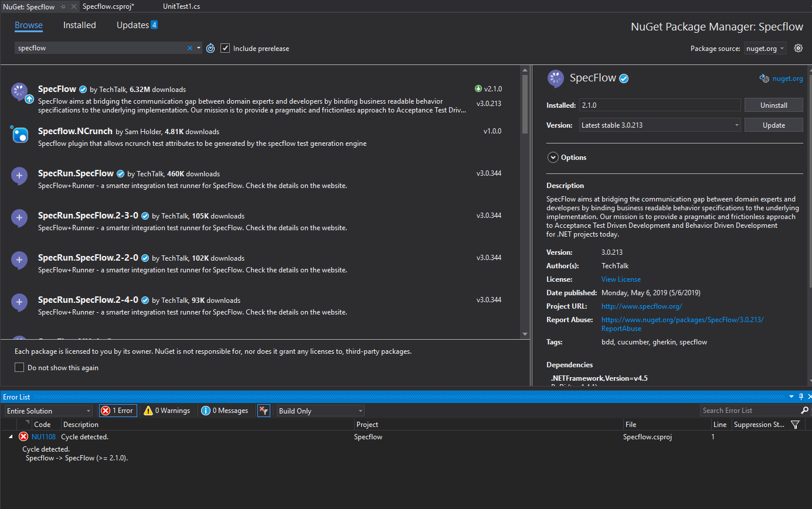The height and width of the screenshot is (509, 812).
Task: Disable Include prerelease
Action: coord(226,48)
